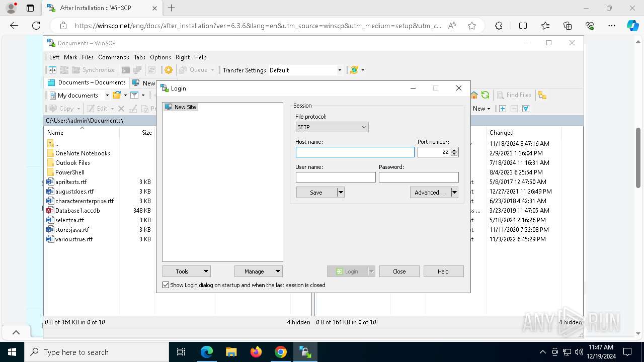
Task: Open Firefox from the Windows taskbar
Action: click(x=256, y=352)
